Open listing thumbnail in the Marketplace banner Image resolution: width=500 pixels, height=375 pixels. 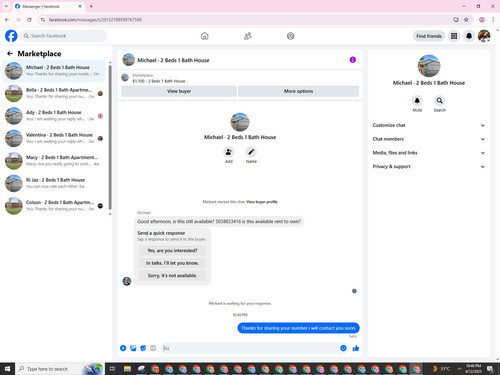coord(125,78)
